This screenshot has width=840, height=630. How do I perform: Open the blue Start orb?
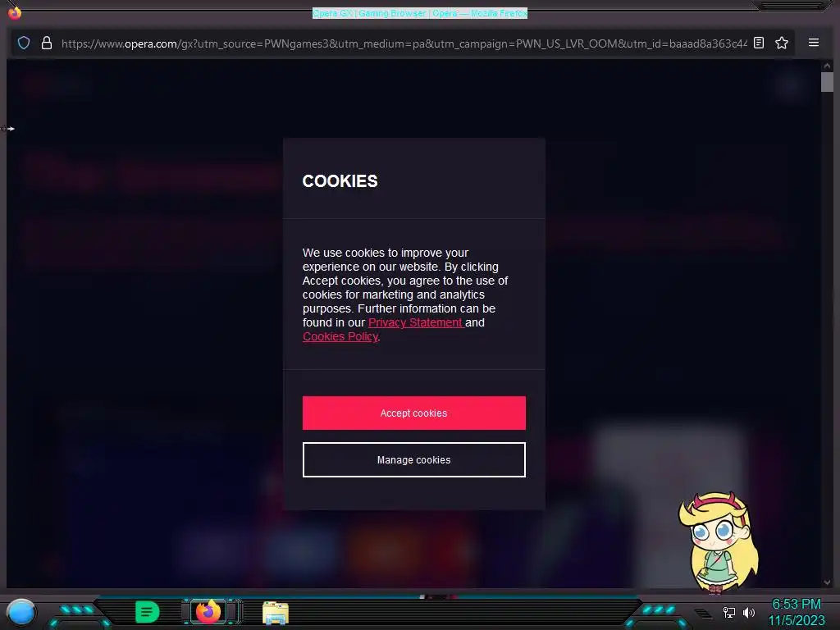coord(21,612)
